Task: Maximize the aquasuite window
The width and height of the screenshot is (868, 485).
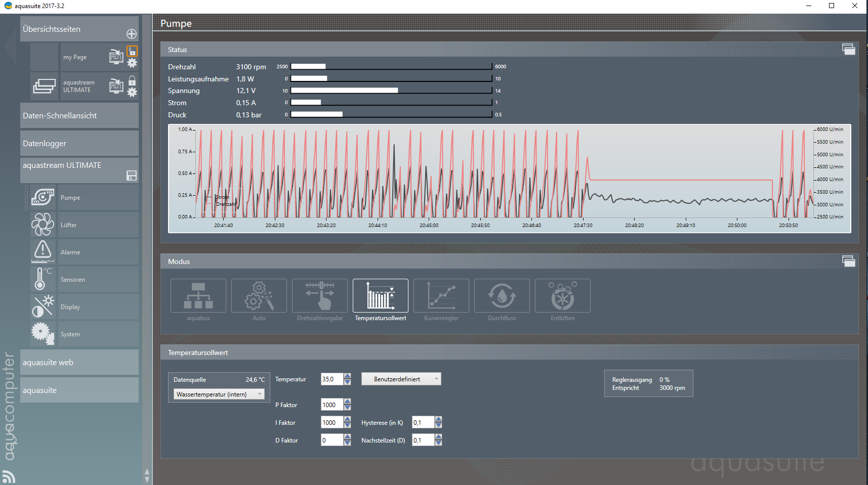Action: [832, 6]
